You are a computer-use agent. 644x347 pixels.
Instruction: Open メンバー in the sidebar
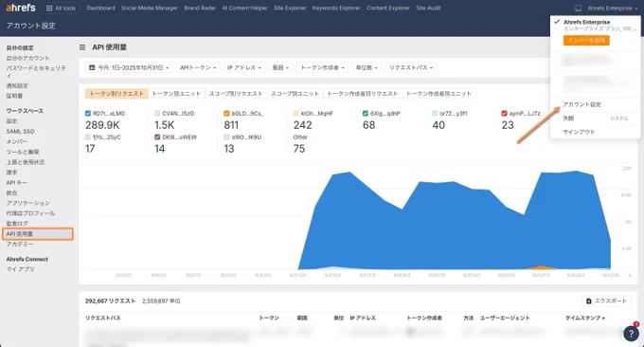[17, 142]
